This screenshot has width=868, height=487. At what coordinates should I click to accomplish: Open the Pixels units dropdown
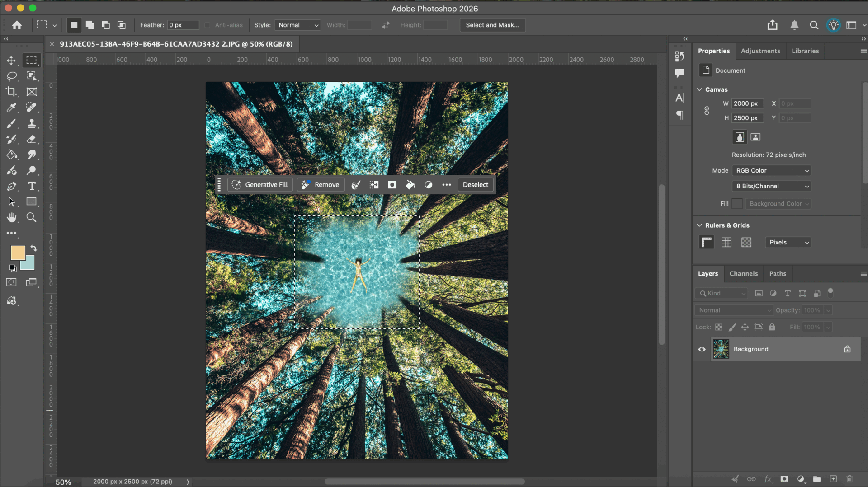point(788,243)
